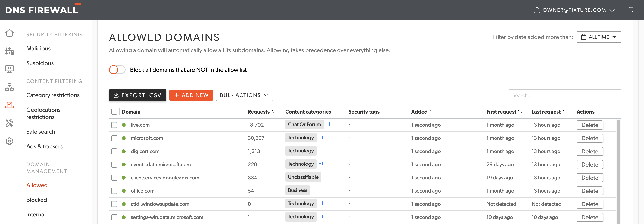Switch to the Blocked domains section
This screenshot has width=644, height=224.
[x=36, y=200]
